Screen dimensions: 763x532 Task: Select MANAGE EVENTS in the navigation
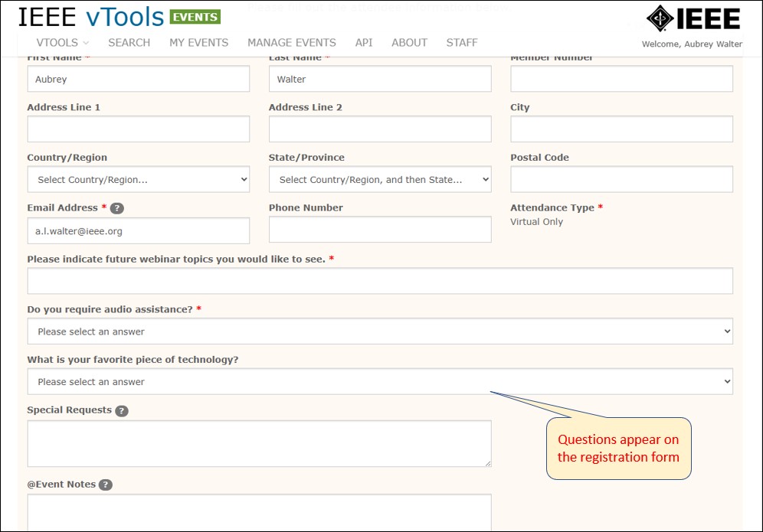(291, 43)
